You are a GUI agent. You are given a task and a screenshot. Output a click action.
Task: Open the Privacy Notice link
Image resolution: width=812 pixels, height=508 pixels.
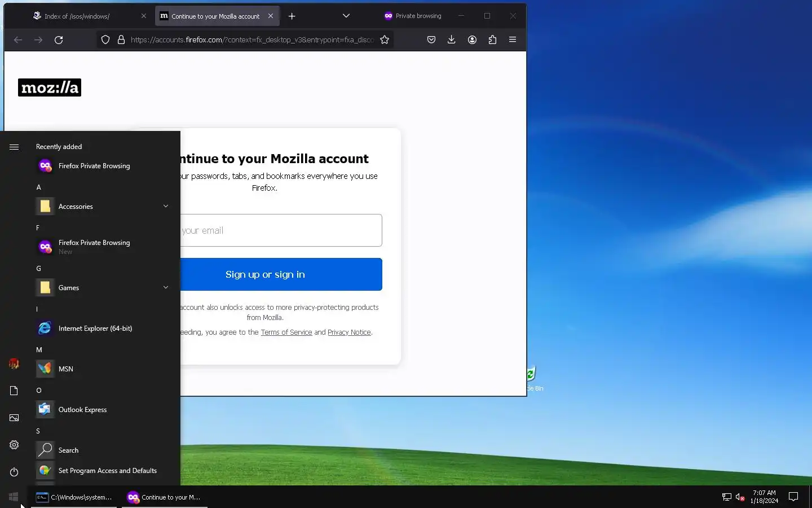349,332
